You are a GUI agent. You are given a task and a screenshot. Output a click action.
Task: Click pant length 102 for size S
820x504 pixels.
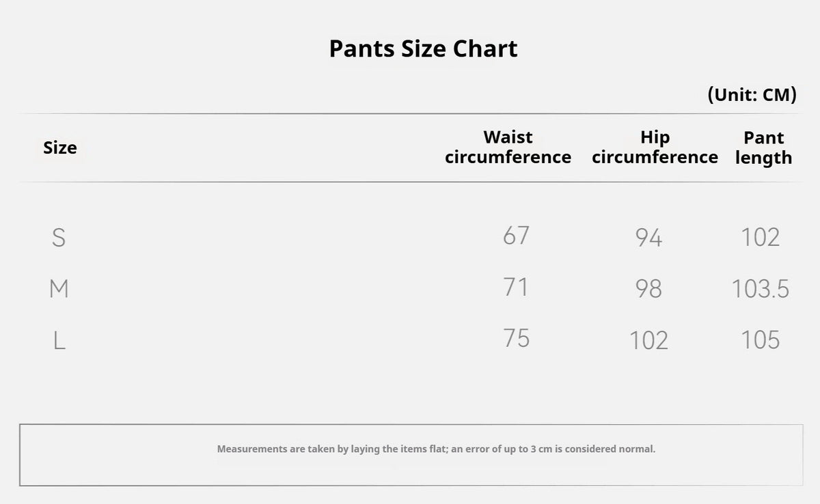(x=761, y=238)
